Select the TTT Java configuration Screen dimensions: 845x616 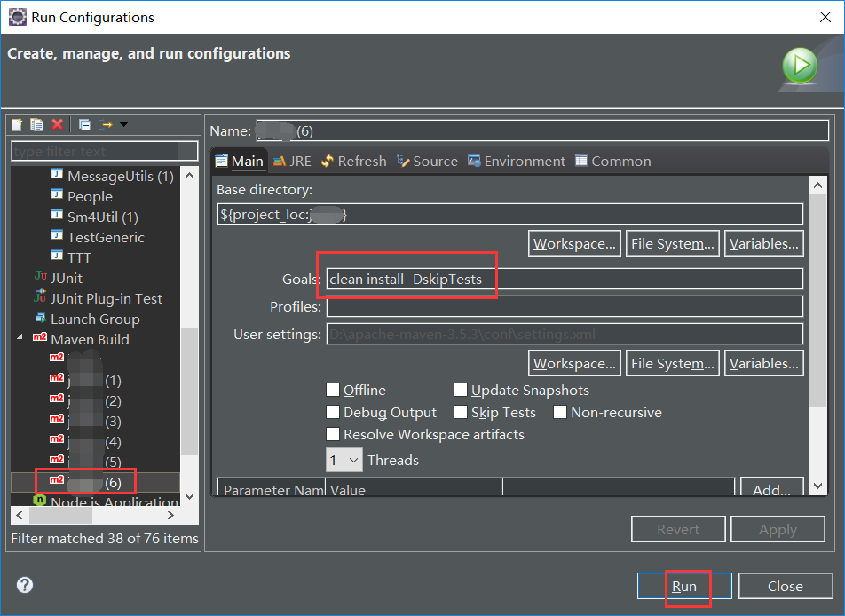(x=71, y=257)
